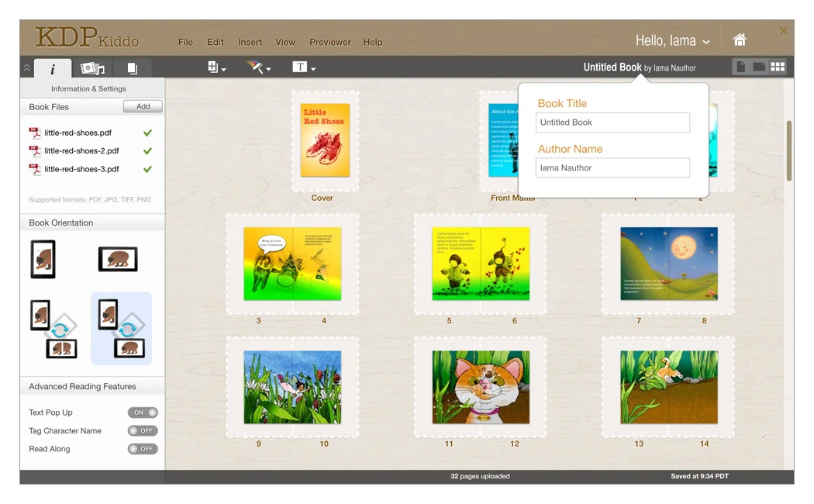Select the grid thumbnail view icon
Viewport: 814px width, 504px height.
pyautogui.click(x=778, y=67)
